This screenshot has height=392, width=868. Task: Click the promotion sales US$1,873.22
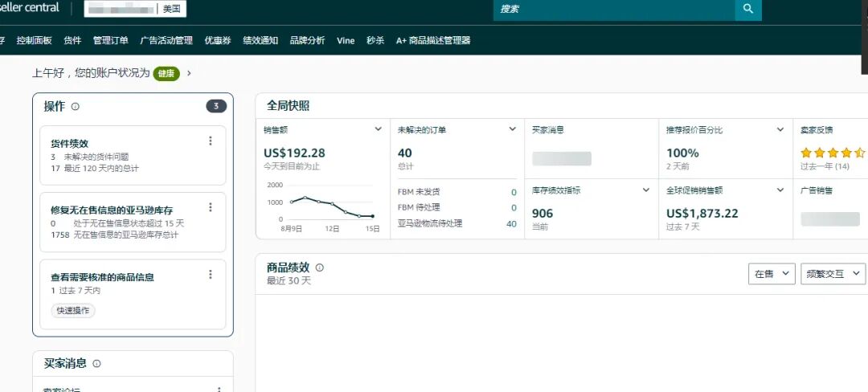702,214
